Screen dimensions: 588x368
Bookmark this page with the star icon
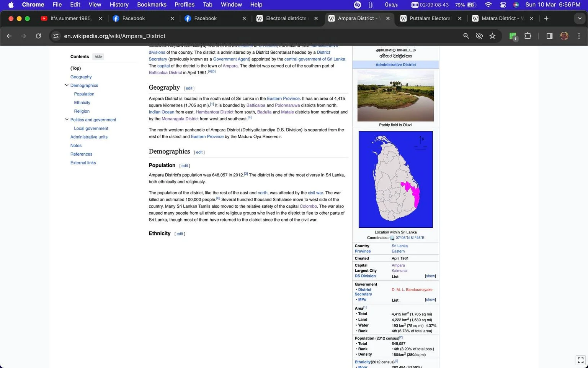pos(492,36)
